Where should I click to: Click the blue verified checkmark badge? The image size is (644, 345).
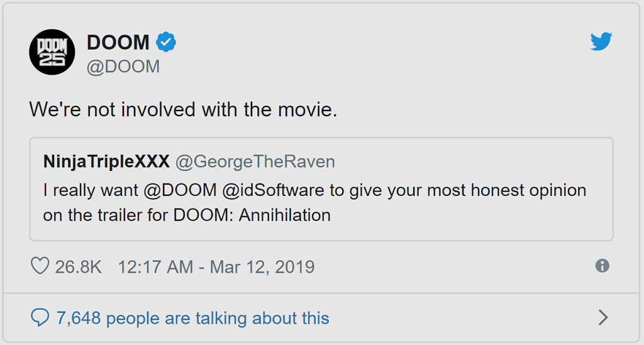pyautogui.click(x=166, y=43)
